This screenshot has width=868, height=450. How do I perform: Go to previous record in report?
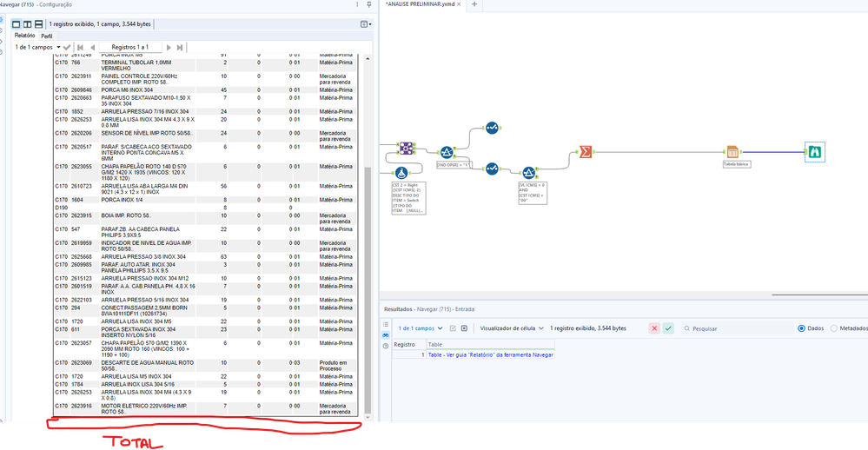click(92, 48)
